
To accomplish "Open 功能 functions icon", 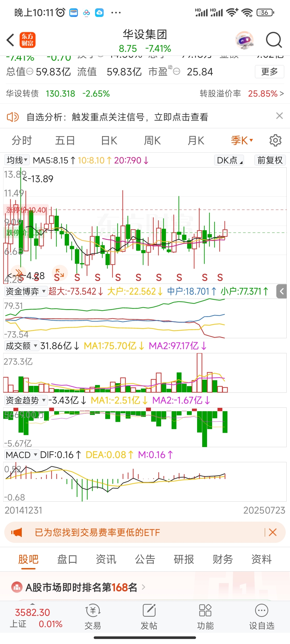I will 205,617.
